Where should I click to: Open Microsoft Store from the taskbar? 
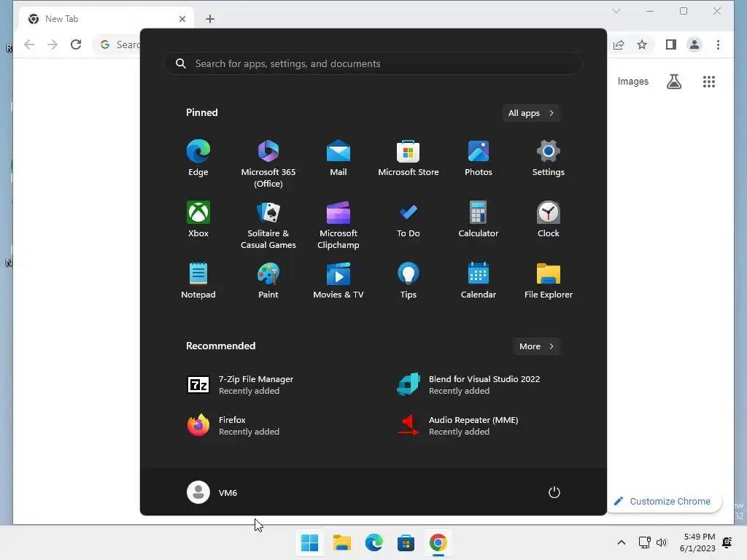click(x=406, y=542)
